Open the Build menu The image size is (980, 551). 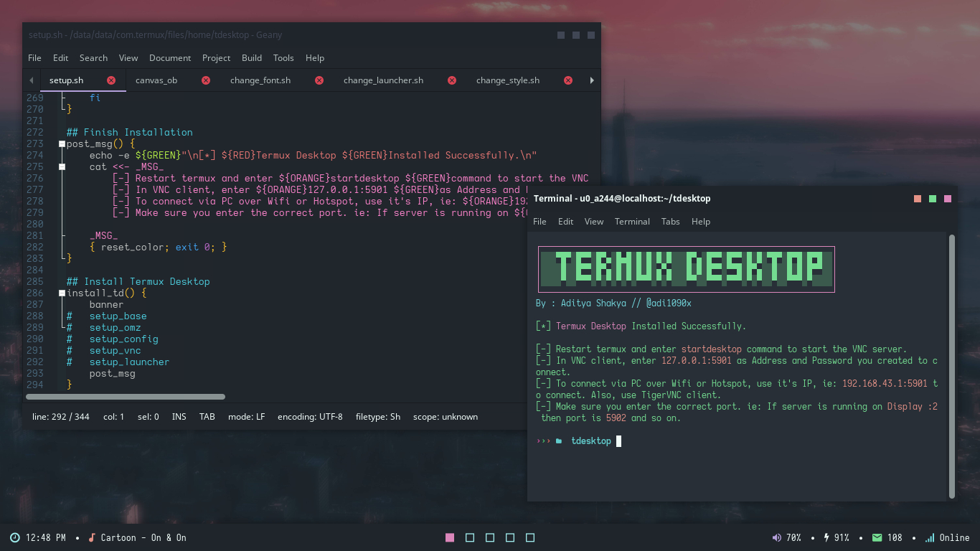click(x=252, y=58)
